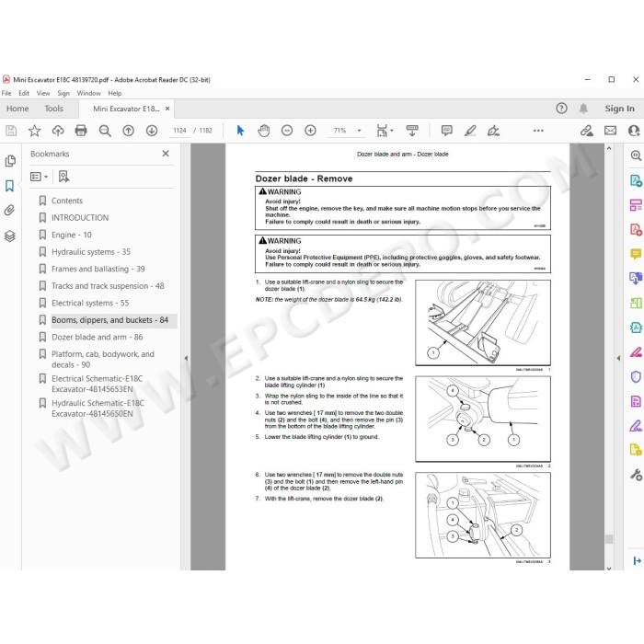Screen dimensions: 644x644
Task: Click the find current bookmark icon
Action: coord(63,177)
